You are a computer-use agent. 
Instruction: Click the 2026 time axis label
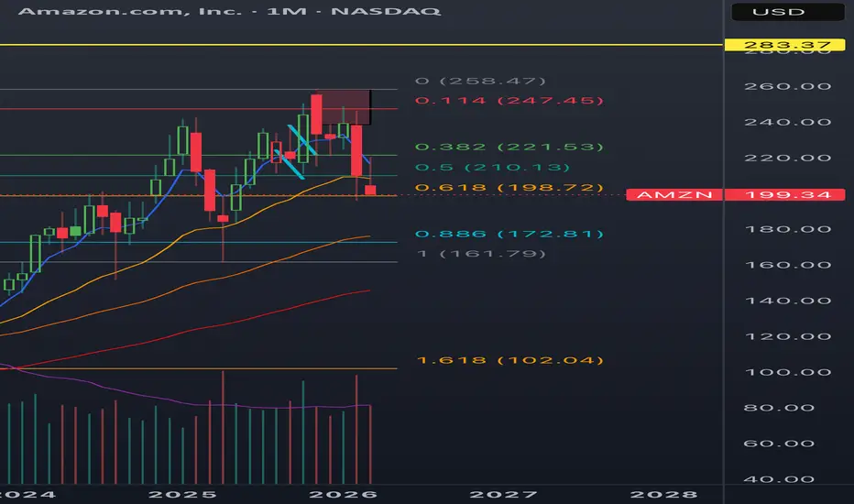point(343,495)
